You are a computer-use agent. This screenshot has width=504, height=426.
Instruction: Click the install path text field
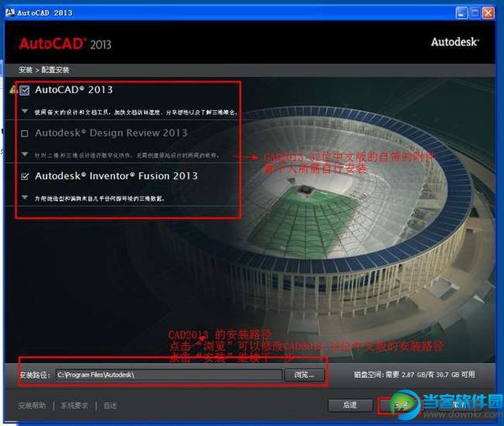(x=169, y=375)
